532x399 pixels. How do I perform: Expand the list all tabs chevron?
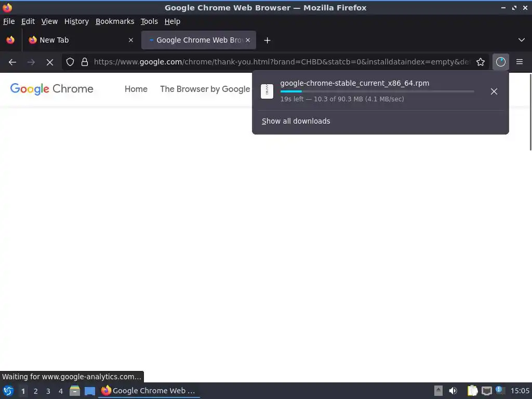[x=522, y=40]
